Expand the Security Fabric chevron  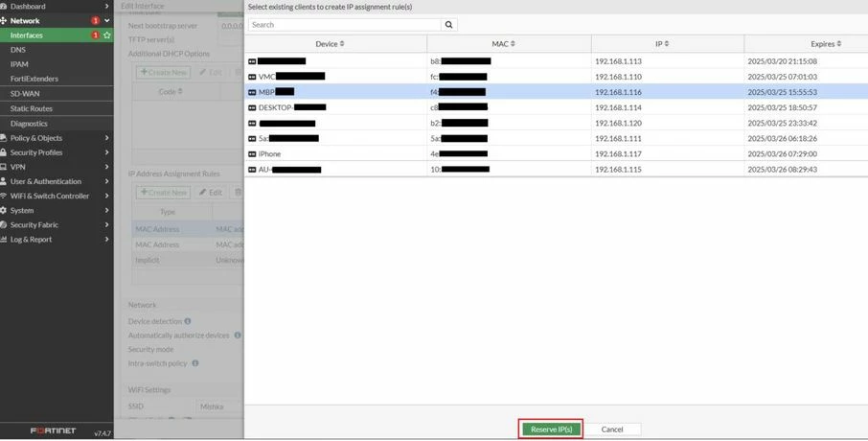(107, 225)
